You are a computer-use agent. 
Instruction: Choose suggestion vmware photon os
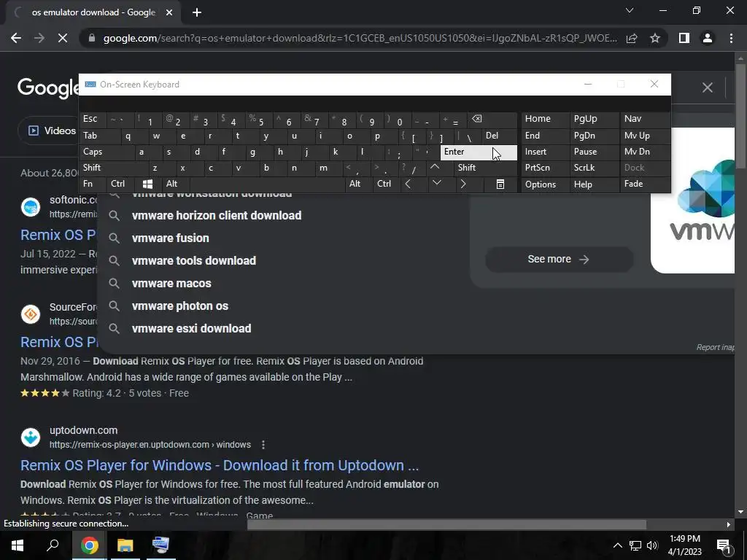point(179,306)
